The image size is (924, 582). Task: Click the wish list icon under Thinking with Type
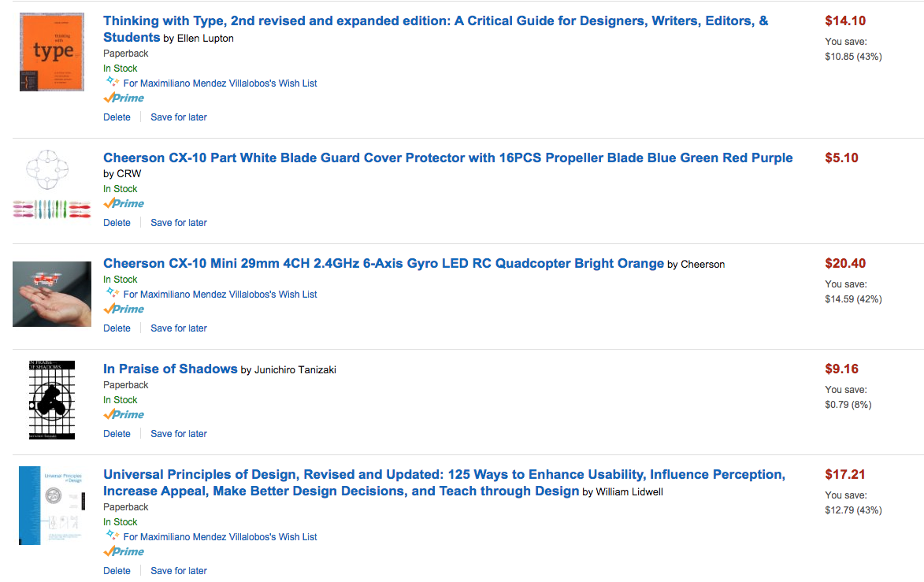click(112, 82)
